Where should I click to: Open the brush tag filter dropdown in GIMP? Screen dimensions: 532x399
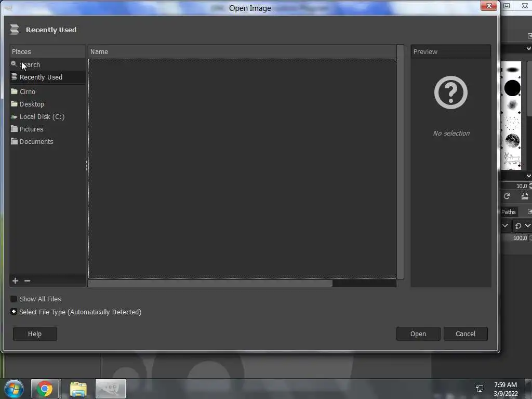pos(528,48)
